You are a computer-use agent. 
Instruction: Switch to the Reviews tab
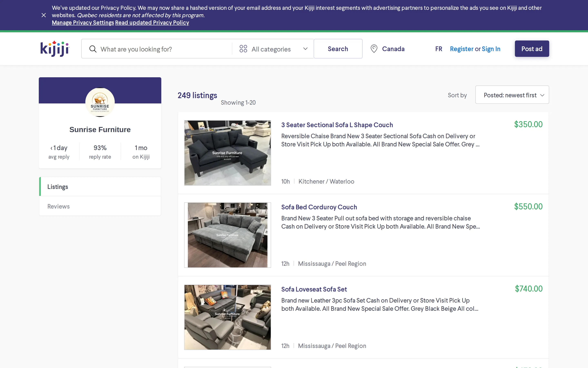pos(100,206)
